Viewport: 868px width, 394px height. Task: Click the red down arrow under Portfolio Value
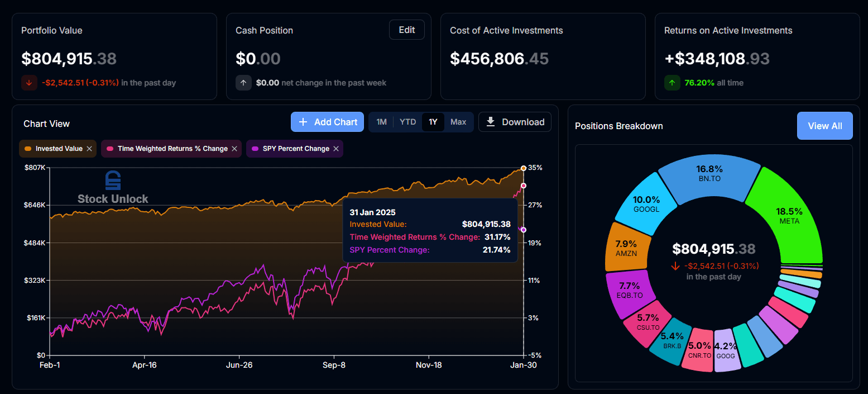[29, 83]
